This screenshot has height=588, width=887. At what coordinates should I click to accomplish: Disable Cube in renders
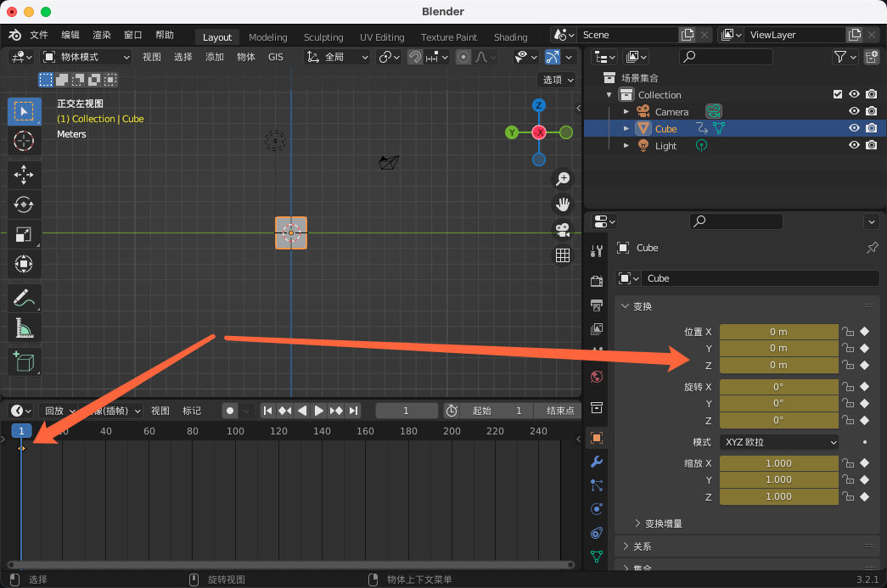(x=872, y=128)
